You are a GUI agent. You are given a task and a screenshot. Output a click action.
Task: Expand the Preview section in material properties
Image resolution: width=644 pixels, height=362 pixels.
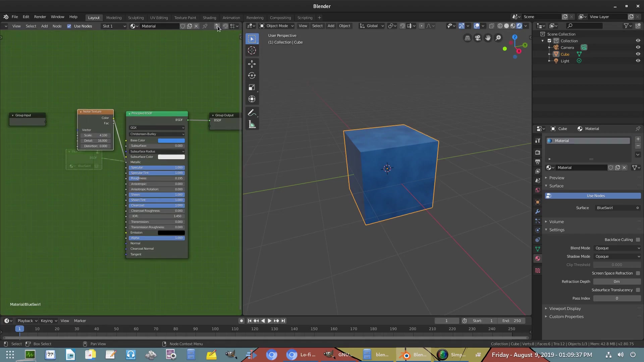click(x=557, y=178)
